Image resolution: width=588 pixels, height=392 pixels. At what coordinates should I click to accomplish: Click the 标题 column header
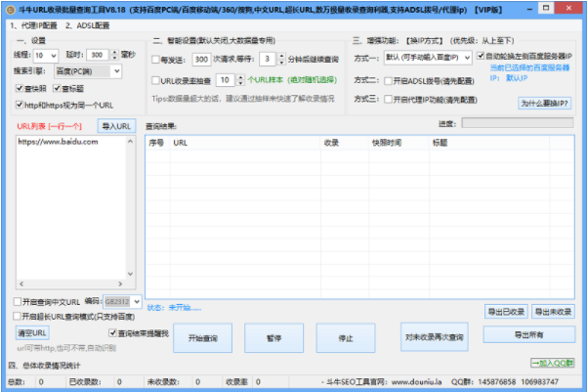point(489,143)
